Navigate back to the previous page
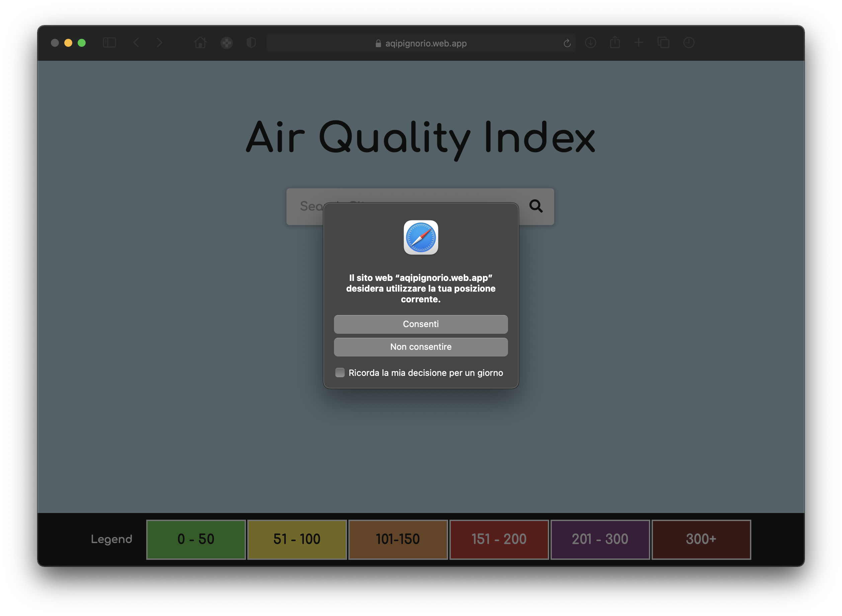The width and height of the screenshot is (842, 616). tap(137, 43)
